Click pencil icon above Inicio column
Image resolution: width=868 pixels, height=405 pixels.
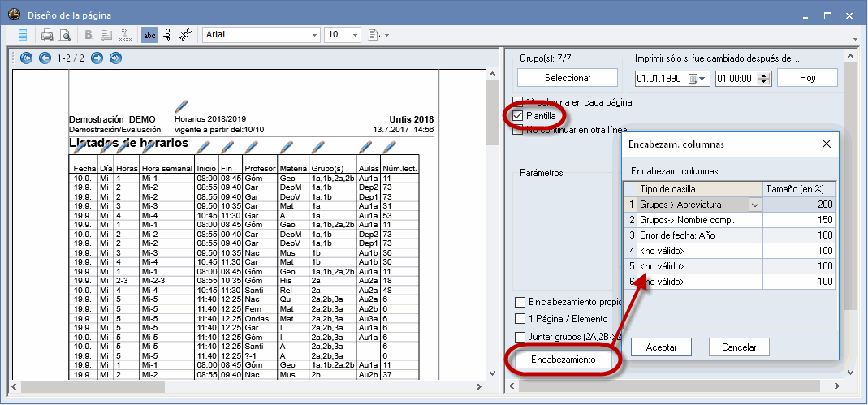(x=203, y=147)
